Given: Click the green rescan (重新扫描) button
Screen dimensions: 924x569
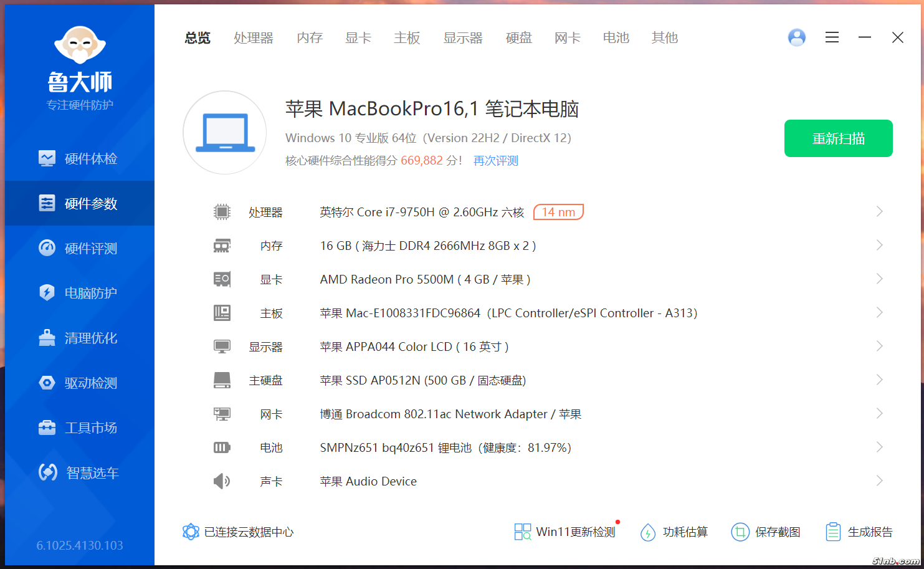Looking at the screenshot, I should 838,138.
